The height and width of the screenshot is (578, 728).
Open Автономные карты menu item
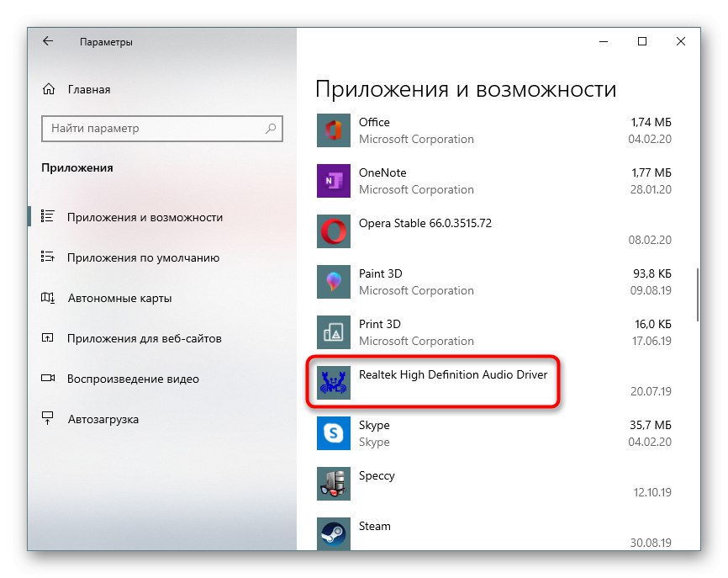click(119, 299)
